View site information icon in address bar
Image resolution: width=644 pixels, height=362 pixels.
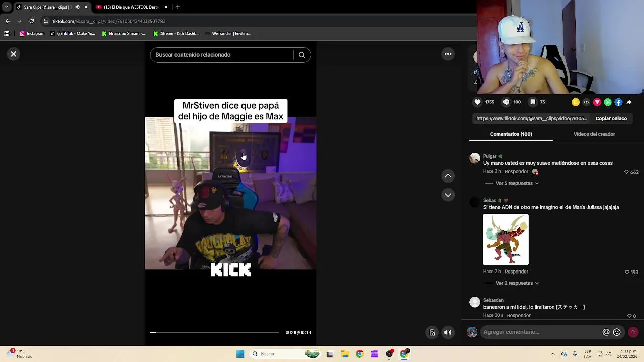[x=46, y=21]
